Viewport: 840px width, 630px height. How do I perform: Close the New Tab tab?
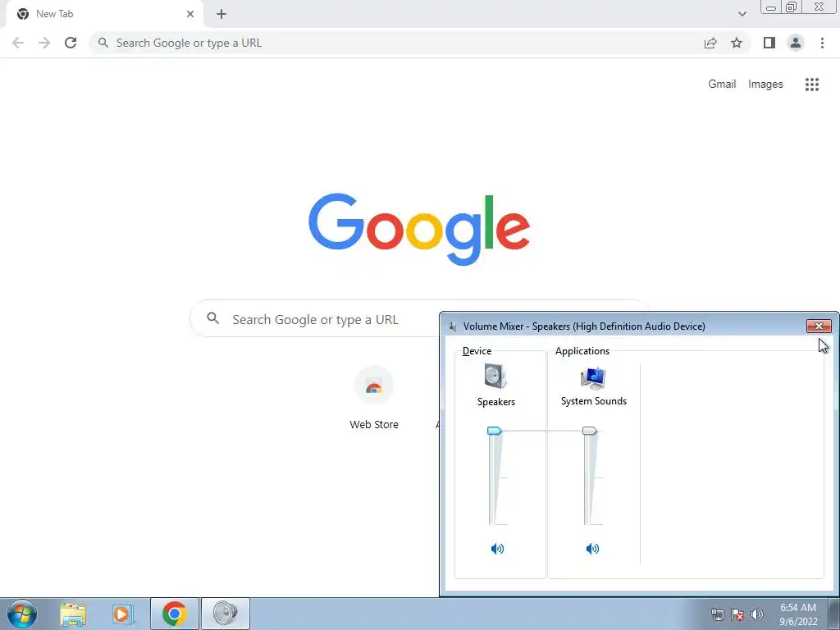(190, 14)
